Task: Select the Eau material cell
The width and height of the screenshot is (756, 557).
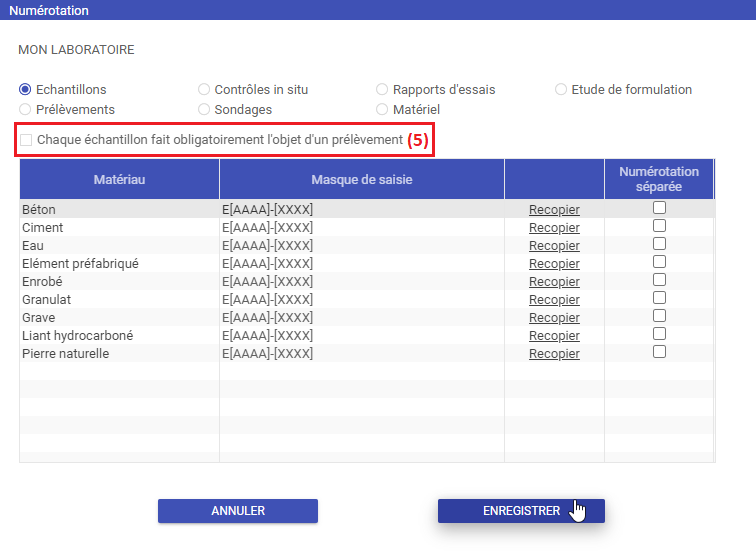Action: (x=119, y=245)
